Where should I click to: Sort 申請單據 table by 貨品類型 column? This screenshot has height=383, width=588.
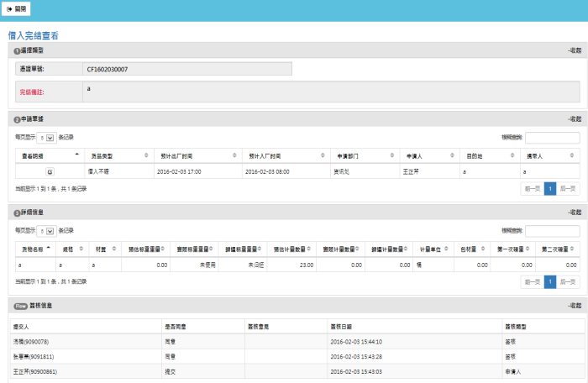point(117,156)
